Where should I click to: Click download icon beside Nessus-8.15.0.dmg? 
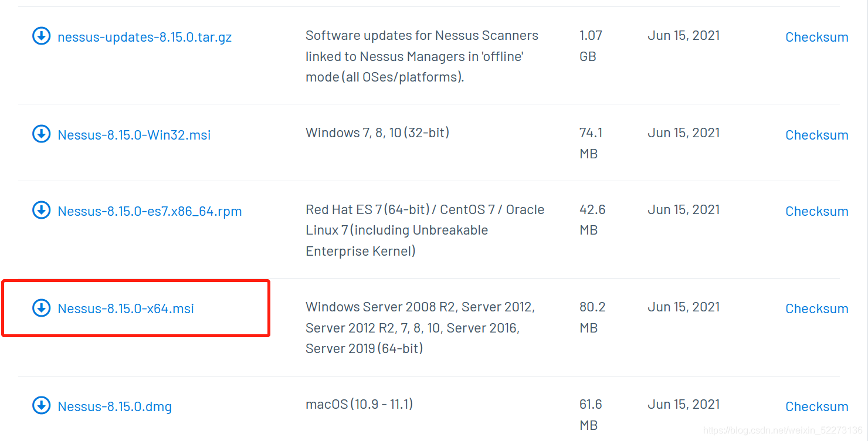[x=41, y=405]
